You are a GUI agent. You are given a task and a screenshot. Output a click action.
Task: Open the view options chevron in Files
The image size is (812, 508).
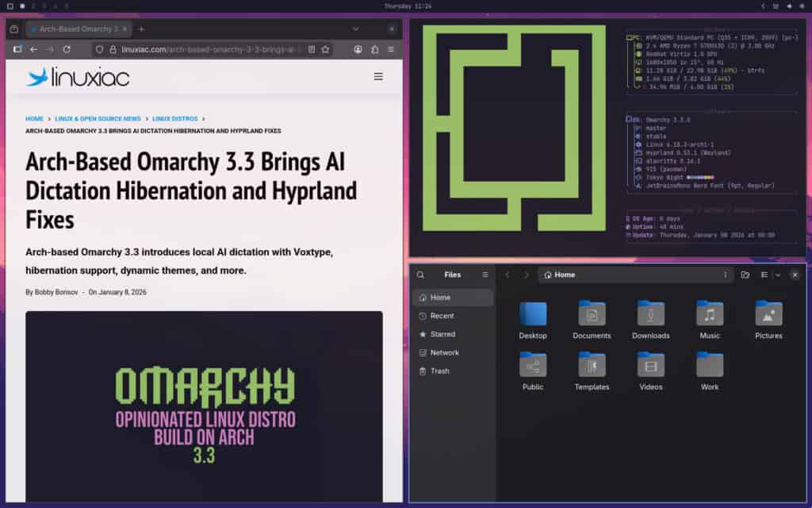tap(776, 275)
